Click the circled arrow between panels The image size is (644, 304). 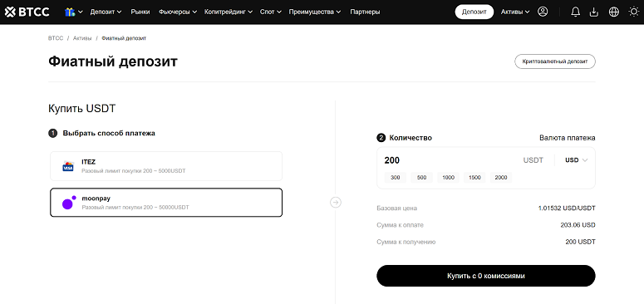click(336, 203)
